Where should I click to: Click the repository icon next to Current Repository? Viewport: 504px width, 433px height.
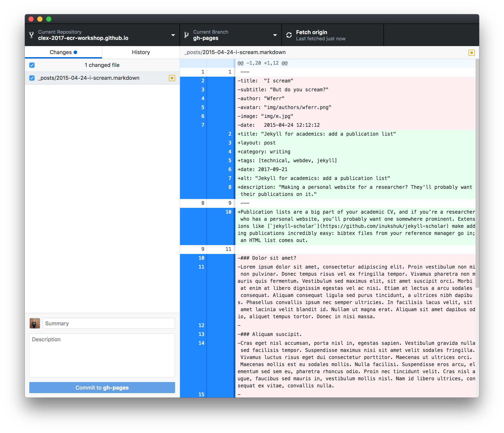pyautogui.click(x=32, y=35)
